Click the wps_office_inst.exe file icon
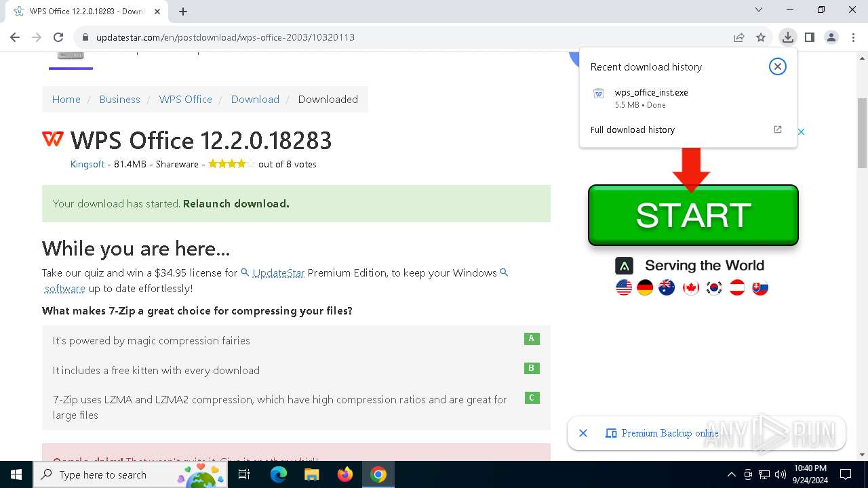 599,94
